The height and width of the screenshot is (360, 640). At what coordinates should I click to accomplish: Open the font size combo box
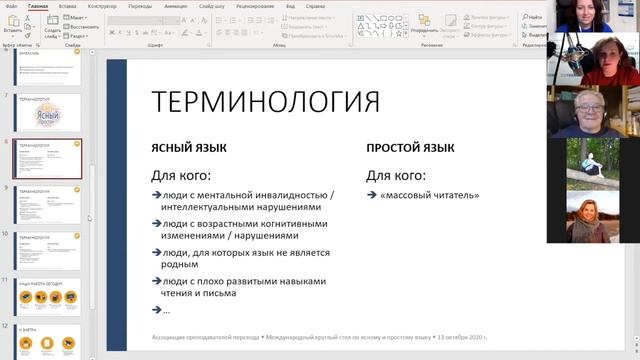(x=172, y=20)
